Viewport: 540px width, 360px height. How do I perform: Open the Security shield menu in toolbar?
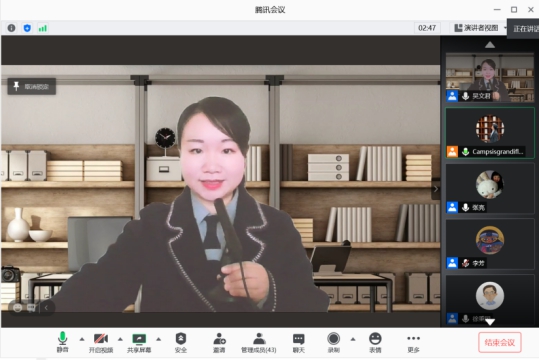pos(181,342)
